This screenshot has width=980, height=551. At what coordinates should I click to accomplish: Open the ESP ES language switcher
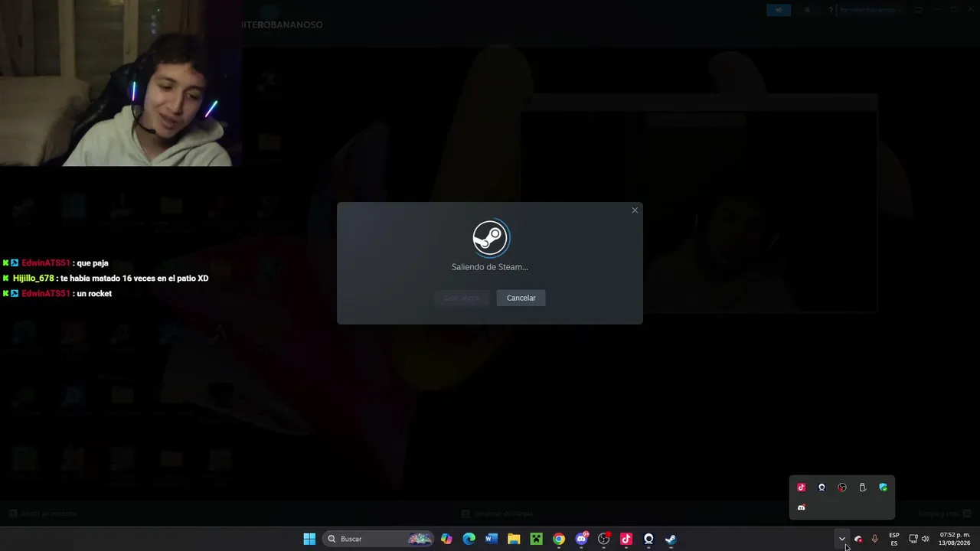(893, 539)
